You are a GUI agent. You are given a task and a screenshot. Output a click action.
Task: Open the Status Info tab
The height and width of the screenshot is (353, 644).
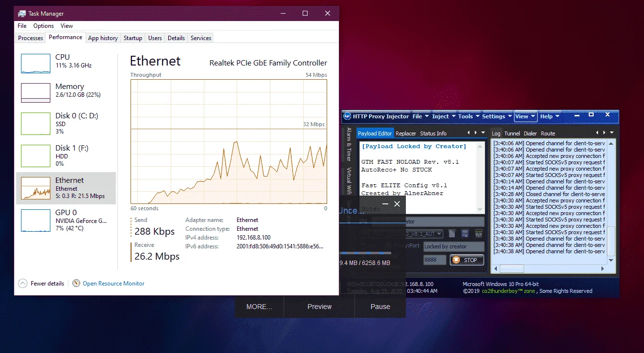pos(433,133)
